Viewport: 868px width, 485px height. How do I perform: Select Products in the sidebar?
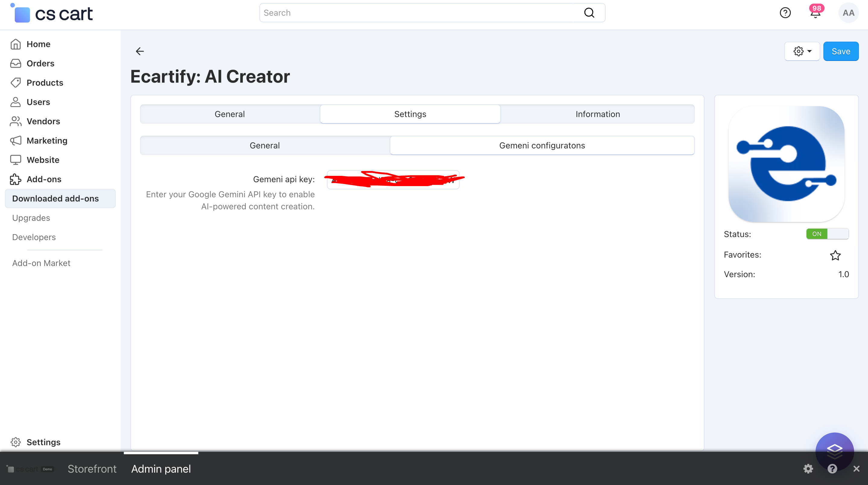45,83
